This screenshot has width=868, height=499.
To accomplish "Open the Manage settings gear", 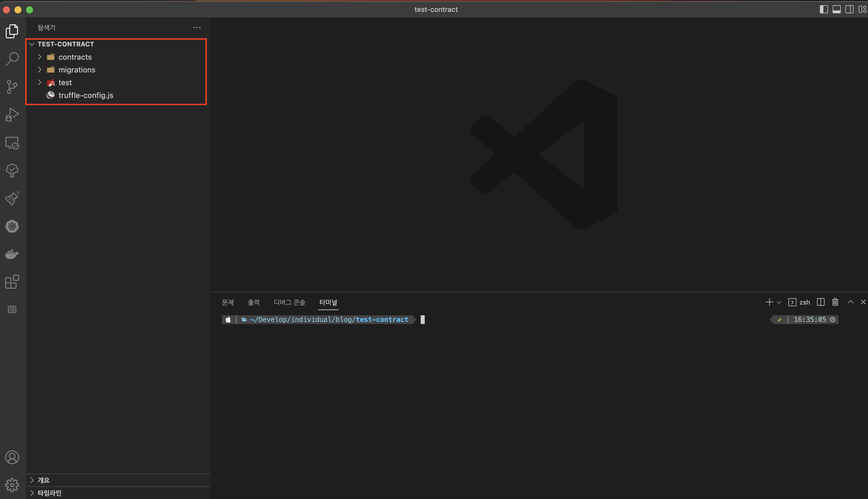I will click(x=12, y=485).
